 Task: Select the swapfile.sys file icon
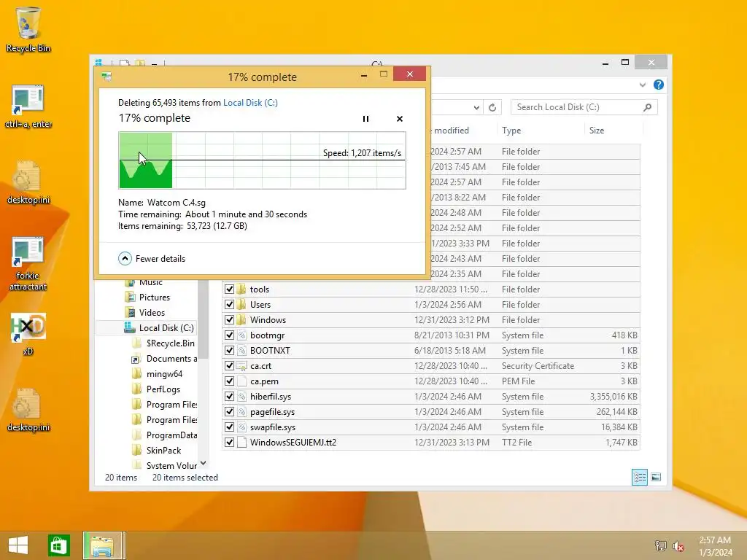point(242,427)
